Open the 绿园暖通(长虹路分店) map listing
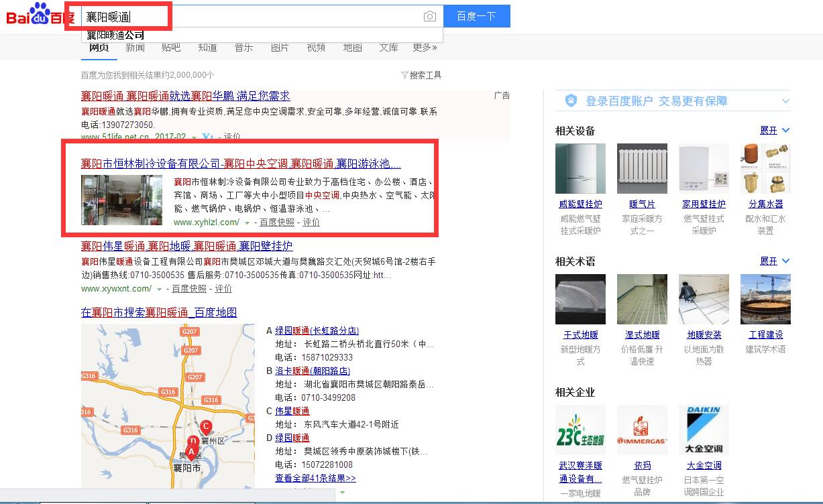This screenshot has height=504, width=823. point(317,330)
